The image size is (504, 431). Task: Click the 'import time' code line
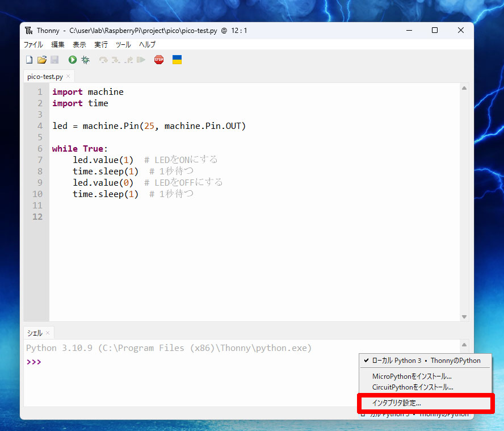coord(80,103)
